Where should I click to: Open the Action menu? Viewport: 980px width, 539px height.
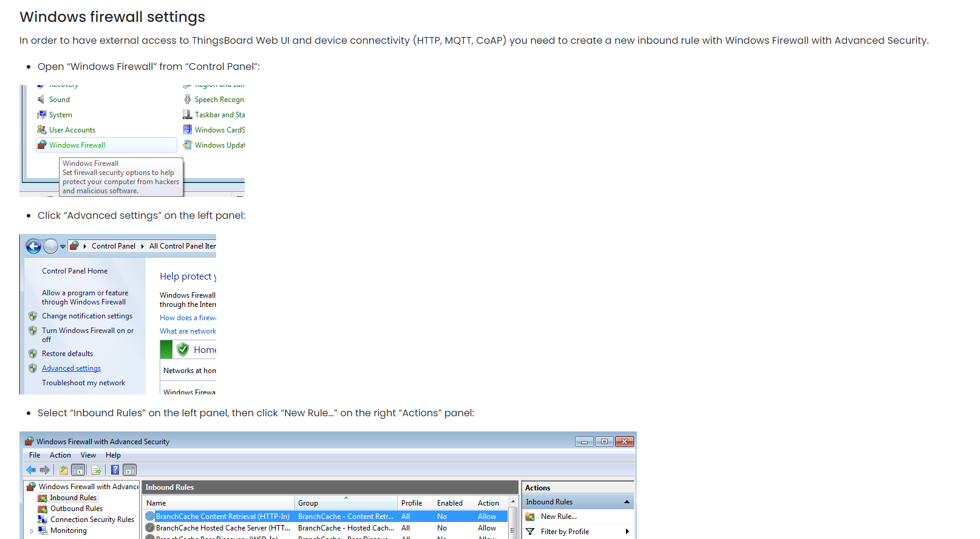[x=60, y=455]
